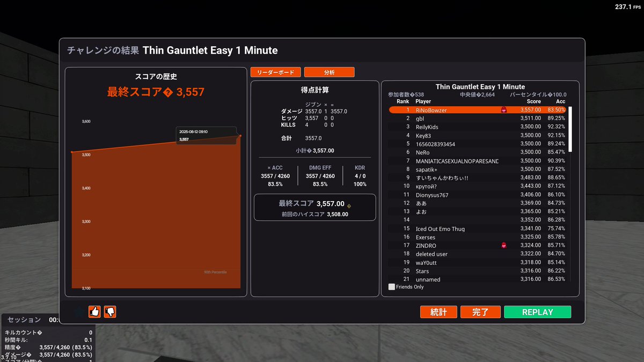Select player gbl in leaderboard
The image size is (644, 362).
pos(478,119)
